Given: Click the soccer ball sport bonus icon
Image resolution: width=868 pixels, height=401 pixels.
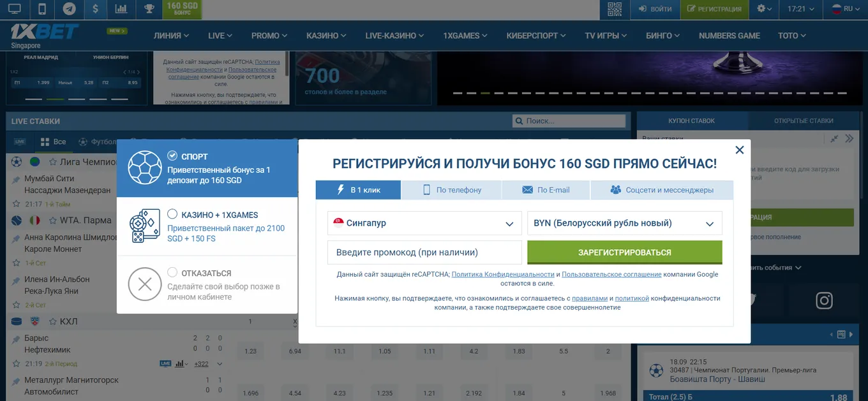Looking at the screenshot, I should click(145, 168).
